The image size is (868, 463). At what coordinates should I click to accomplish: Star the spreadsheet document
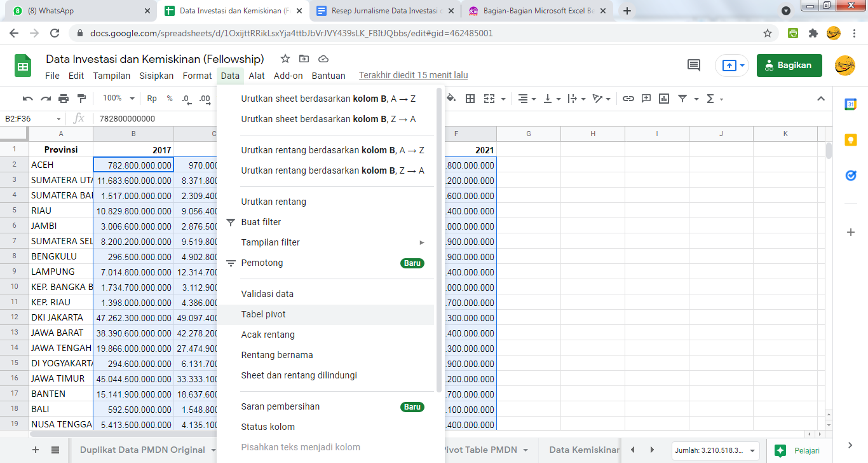(285, 59)
